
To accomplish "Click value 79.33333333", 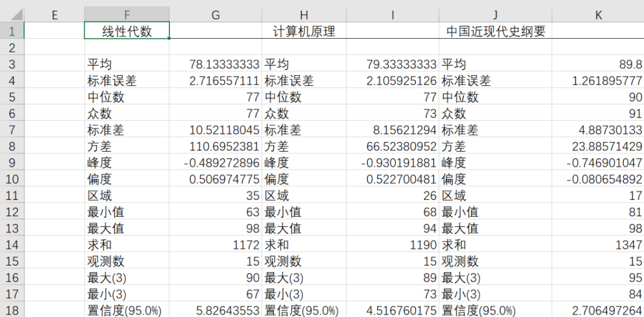I will tap(401, 64).
